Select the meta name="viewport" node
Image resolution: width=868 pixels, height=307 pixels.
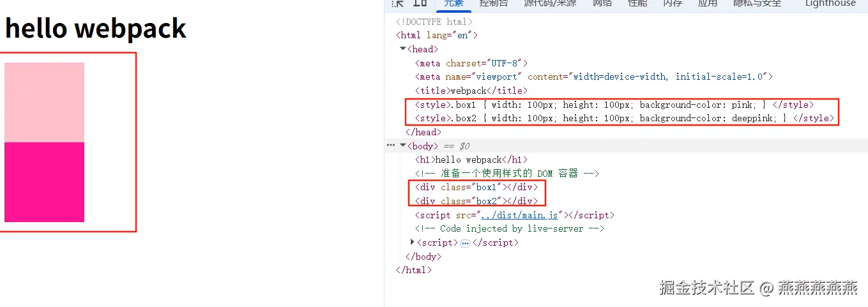point(594,77)
